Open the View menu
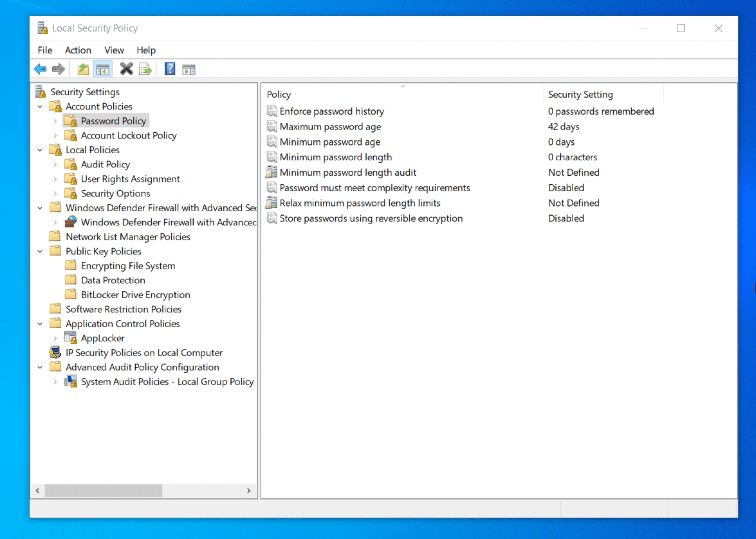Viewport: 756px width, 539px height. coord(114,50)
